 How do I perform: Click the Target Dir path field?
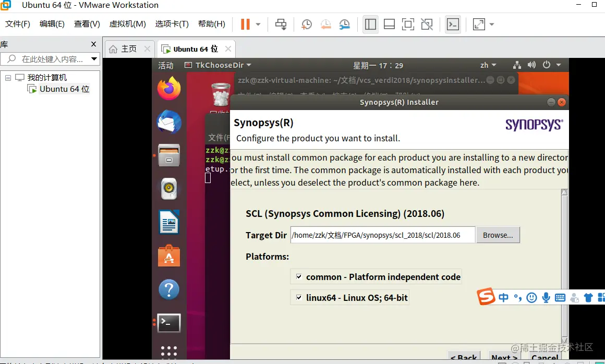point(382,235)
